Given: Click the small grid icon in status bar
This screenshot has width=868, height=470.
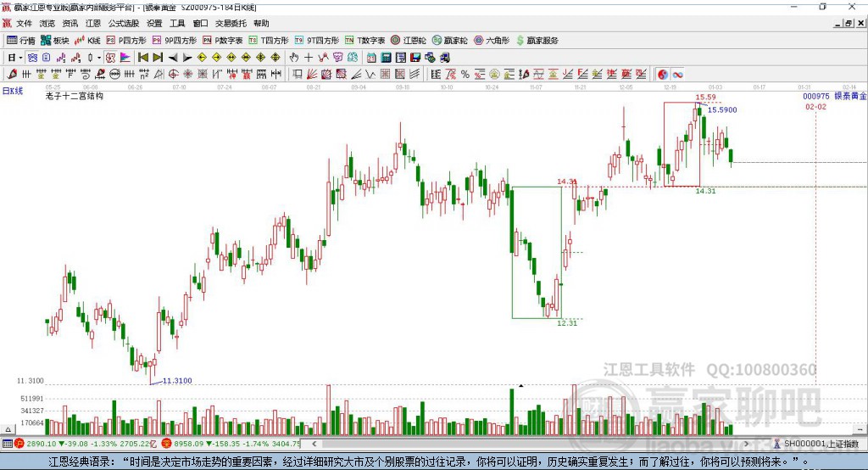Looking at the screenshot, I should 7,444.
